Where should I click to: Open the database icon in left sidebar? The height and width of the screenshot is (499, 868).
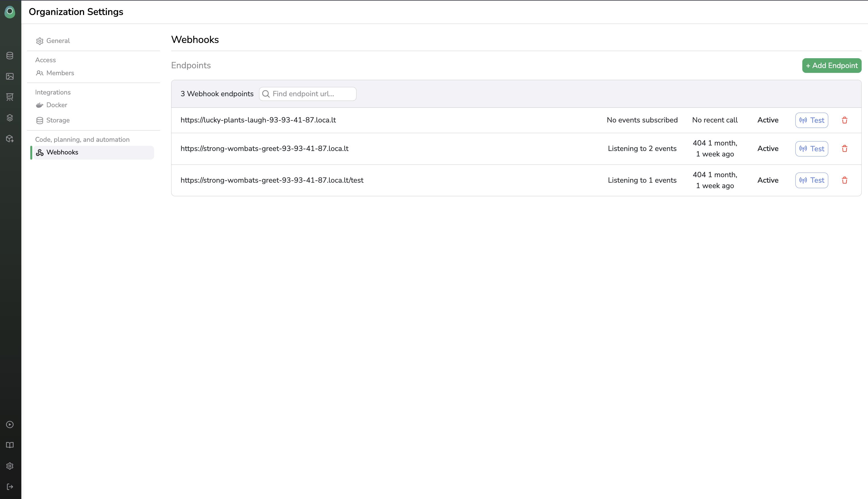tap(10, 56)
